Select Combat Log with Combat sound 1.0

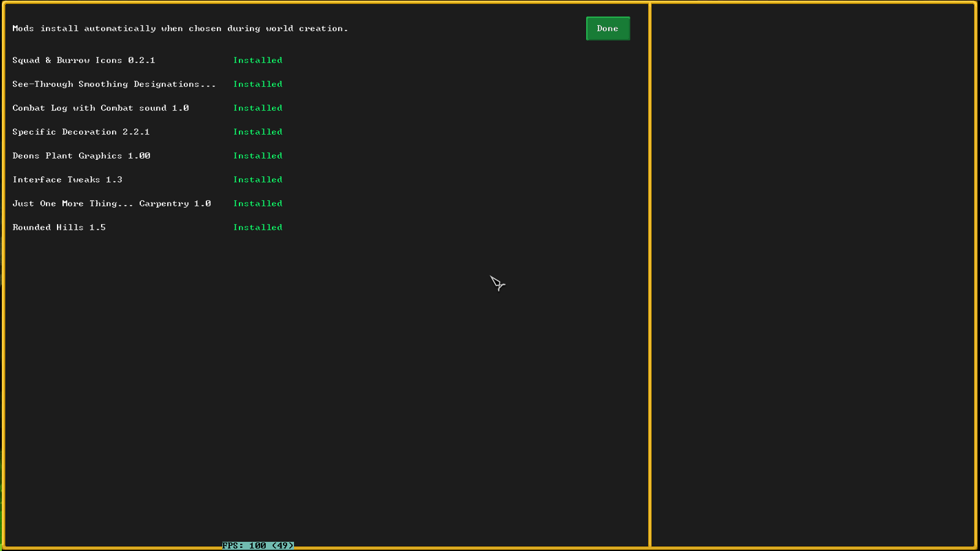coord(100,108)
